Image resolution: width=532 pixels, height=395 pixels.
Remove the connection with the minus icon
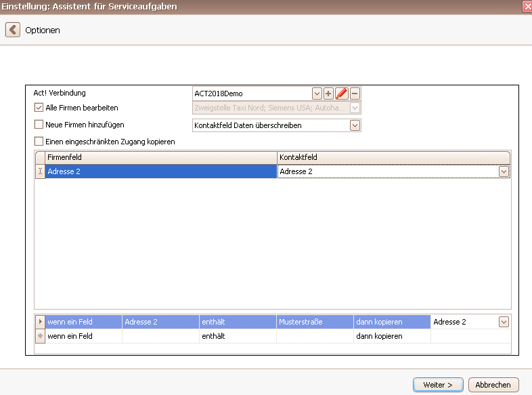pos(355,93)
